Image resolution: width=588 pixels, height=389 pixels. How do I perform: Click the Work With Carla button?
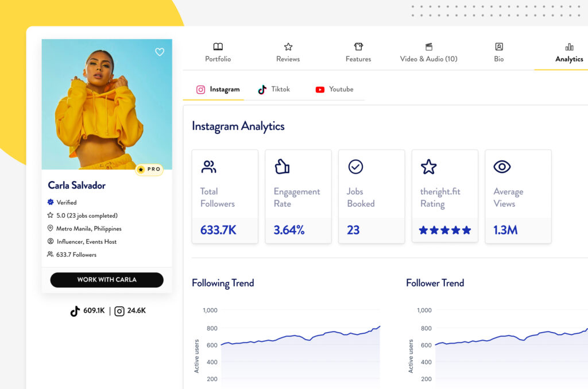click(107, 280)
